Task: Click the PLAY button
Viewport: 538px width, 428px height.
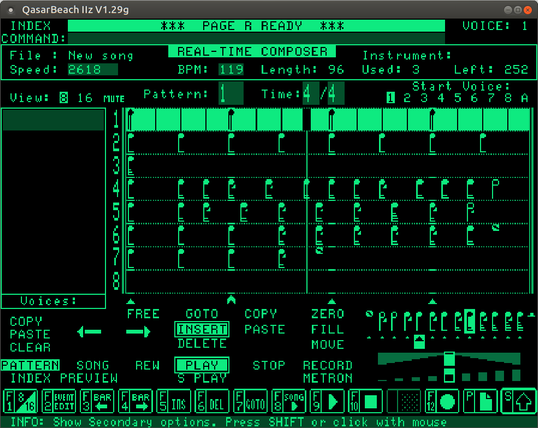Action: tap(202, 365)
